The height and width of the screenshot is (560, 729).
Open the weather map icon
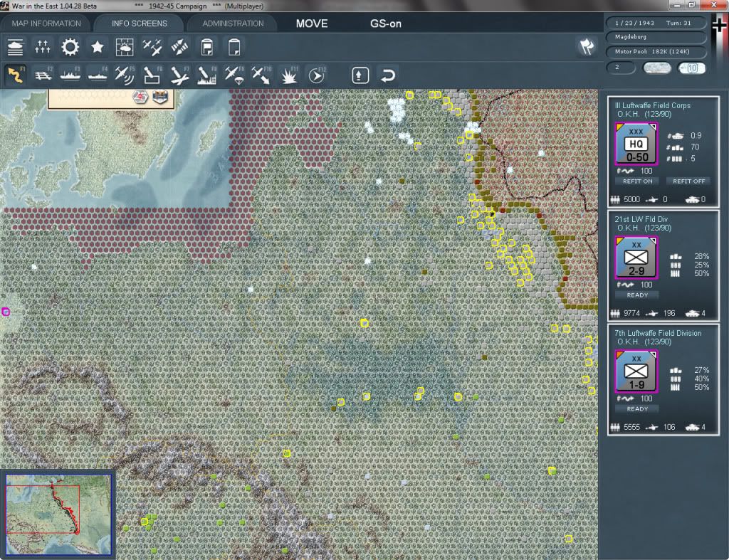coord(125,47)
